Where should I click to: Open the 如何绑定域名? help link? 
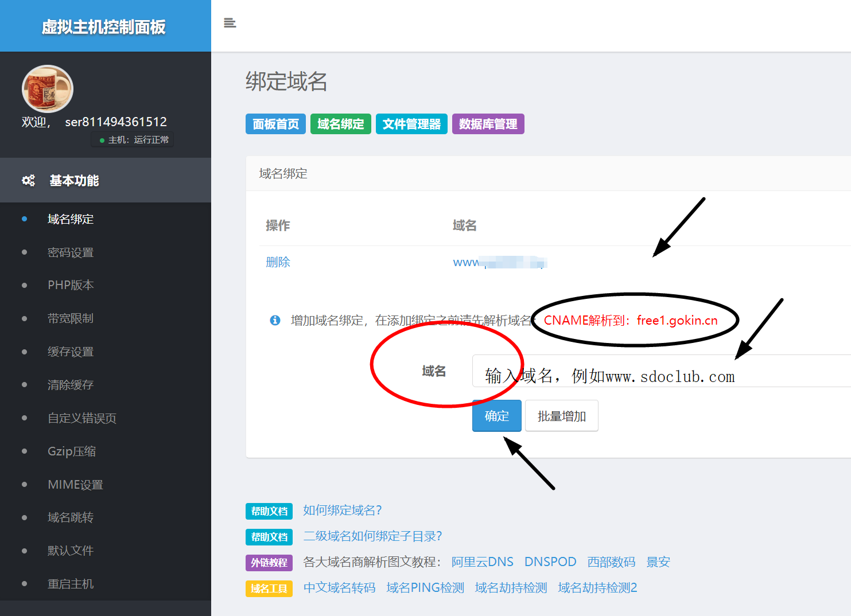pyautogui.click(x=343, y=510)
